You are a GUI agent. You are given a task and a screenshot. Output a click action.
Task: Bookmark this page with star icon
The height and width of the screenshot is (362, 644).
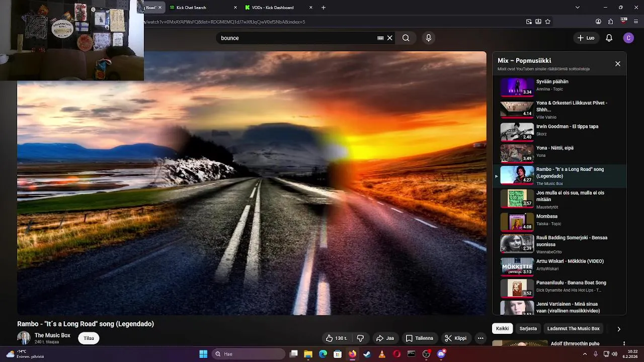[547, 22]
